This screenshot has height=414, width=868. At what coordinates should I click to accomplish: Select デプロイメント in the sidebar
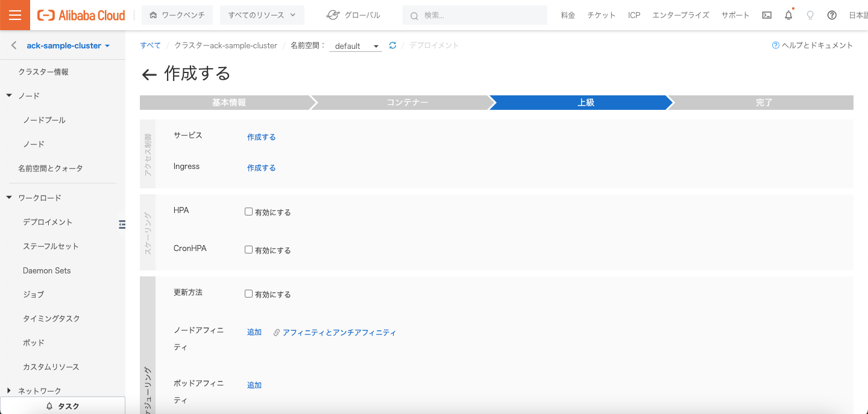coord(48,222)
